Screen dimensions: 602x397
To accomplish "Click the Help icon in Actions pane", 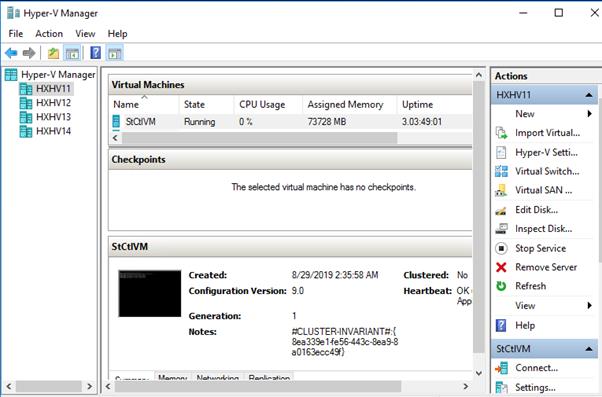I will coord(501,325).
